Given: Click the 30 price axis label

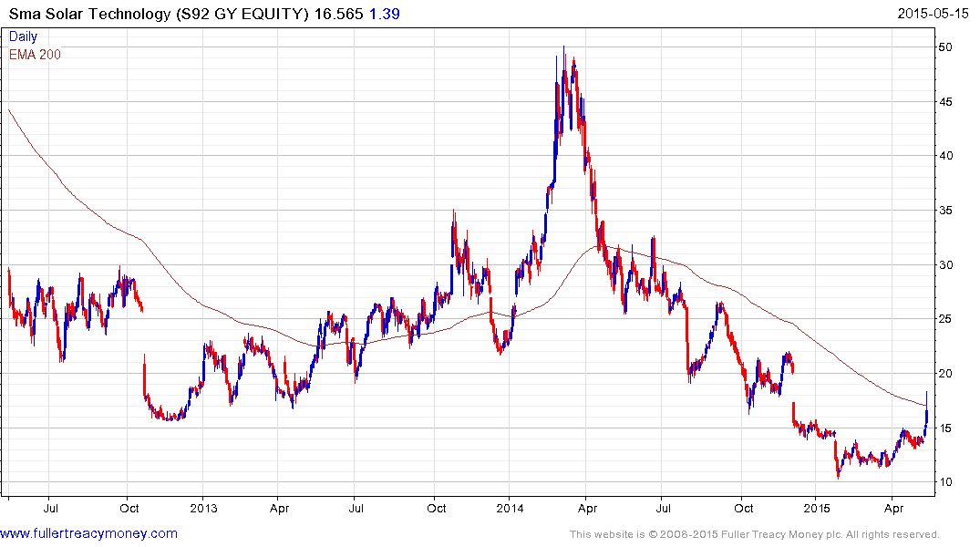Looking at the screenshot, I should click(945, 265).
